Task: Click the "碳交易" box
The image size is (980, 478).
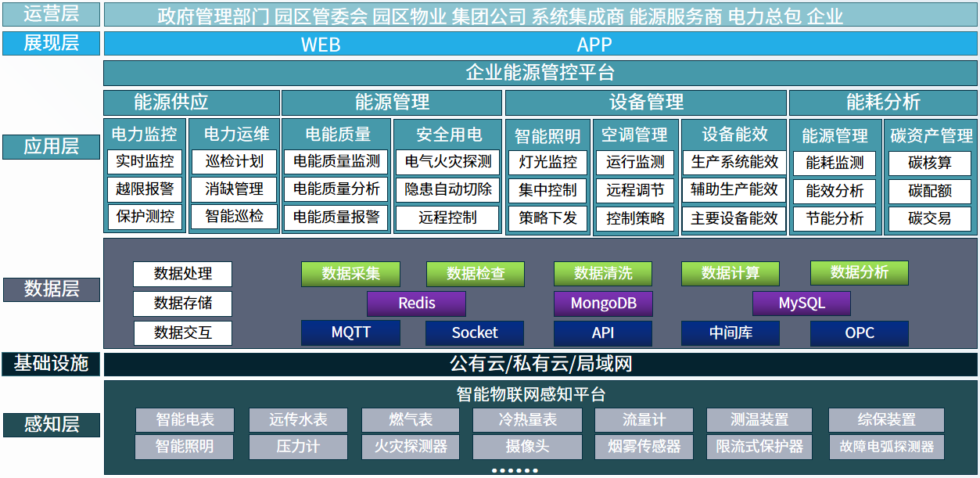Action: click(x=930, y=218)
